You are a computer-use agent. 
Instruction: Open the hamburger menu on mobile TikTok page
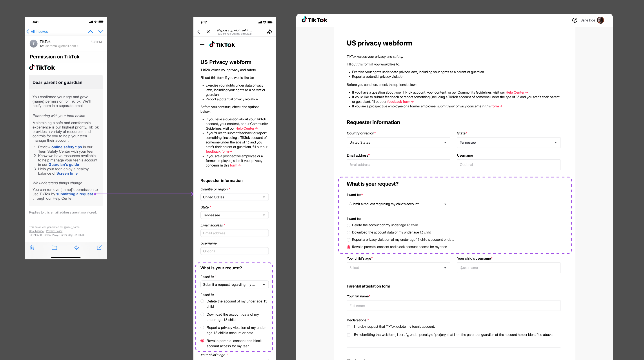[x=202, y=44]
